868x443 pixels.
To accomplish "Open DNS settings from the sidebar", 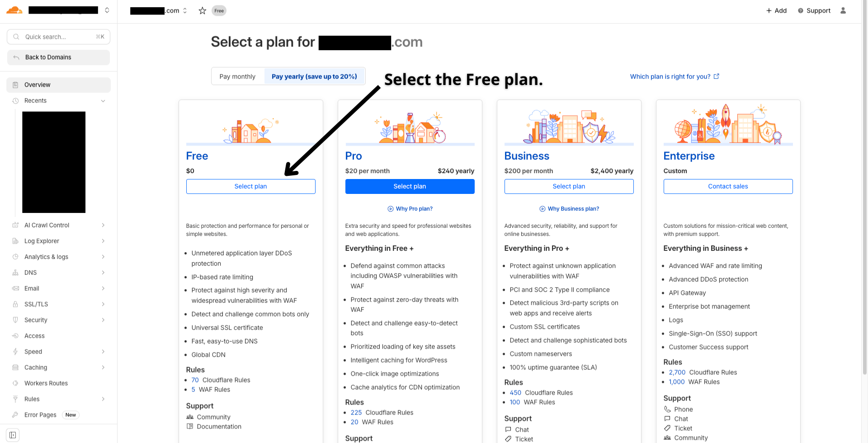I will [30, 272].
